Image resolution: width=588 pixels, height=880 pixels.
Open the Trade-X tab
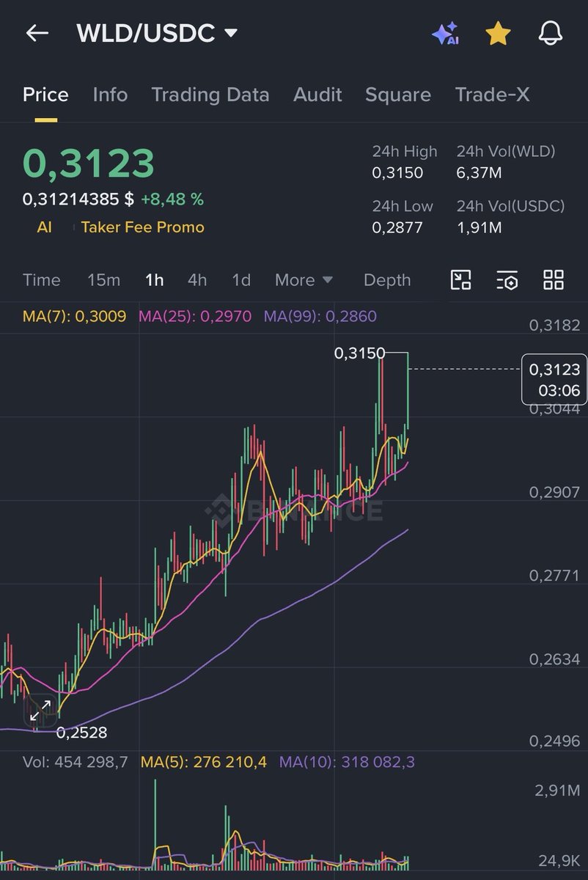[492, 95]
